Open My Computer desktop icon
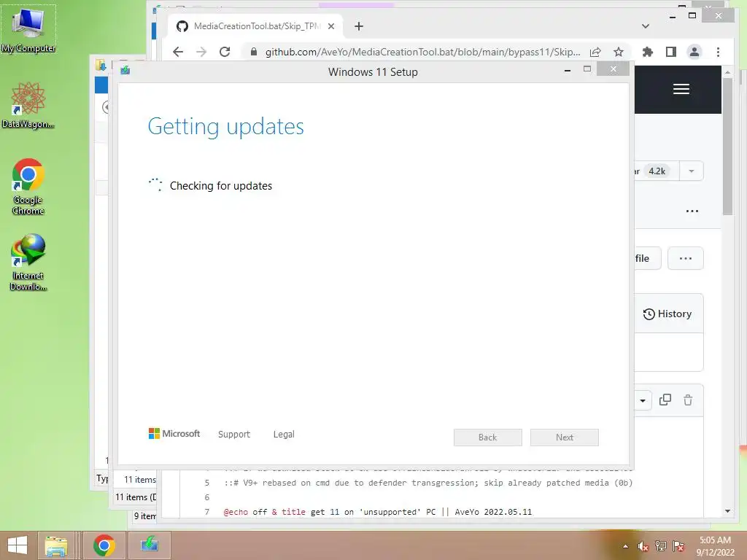 click(x=28, y=29)
